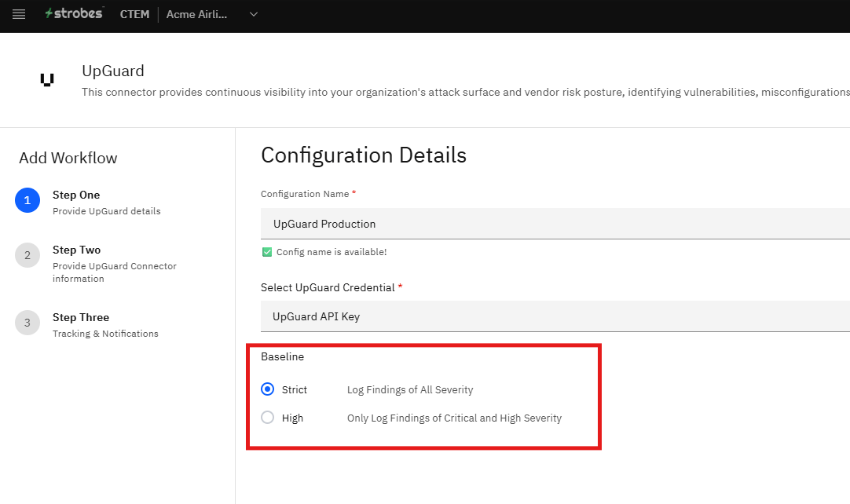Image resolution: width=850 pixels, height=504 pixels.
Task: Go to Step One in workflow
Action: 76,195
